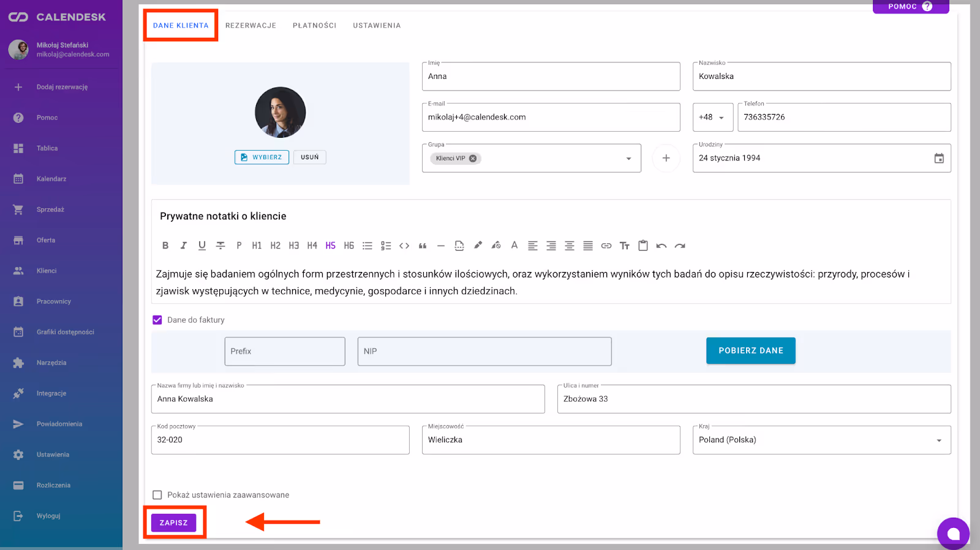
Task: Click the Kod pocztowy input field
Action: (x=281, y=440)
